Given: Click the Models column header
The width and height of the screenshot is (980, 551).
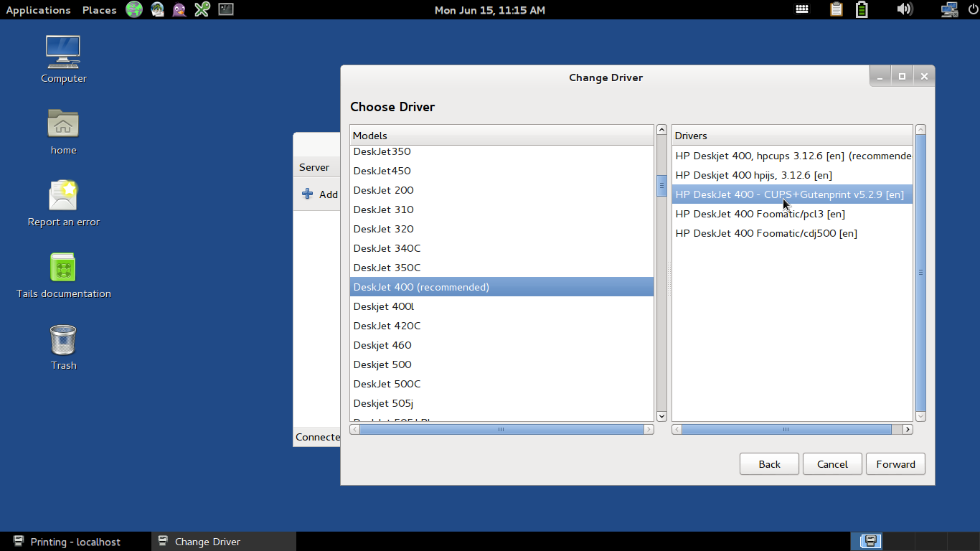Looking at the screenshot, I should pos(501,136).
